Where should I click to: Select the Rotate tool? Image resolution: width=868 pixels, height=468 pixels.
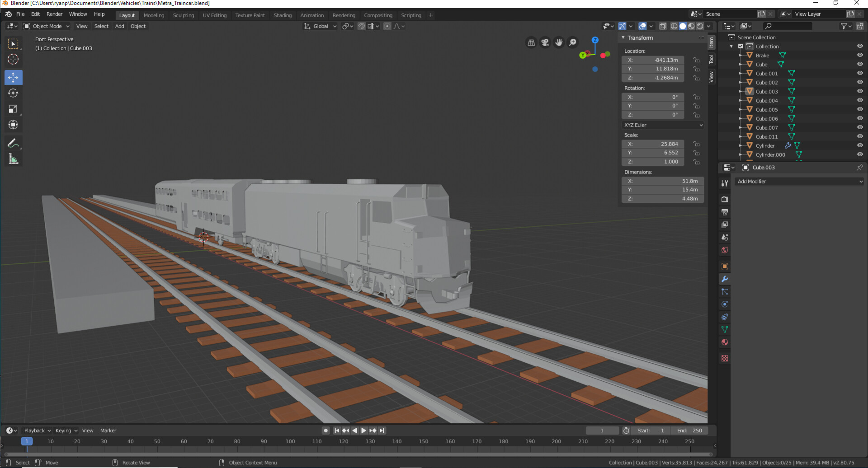click(13, 93)
